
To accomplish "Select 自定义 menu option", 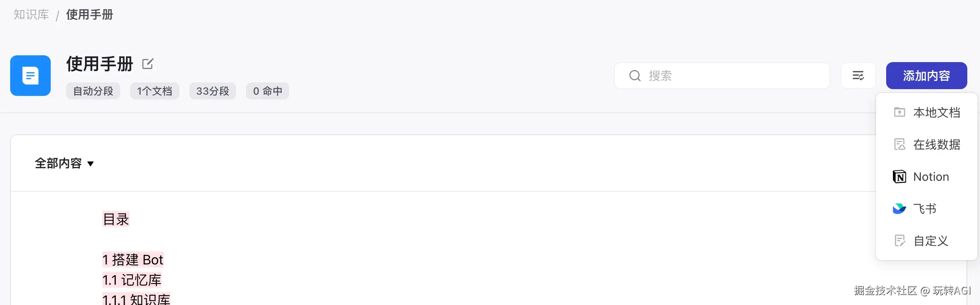I will tap(931, 241).
